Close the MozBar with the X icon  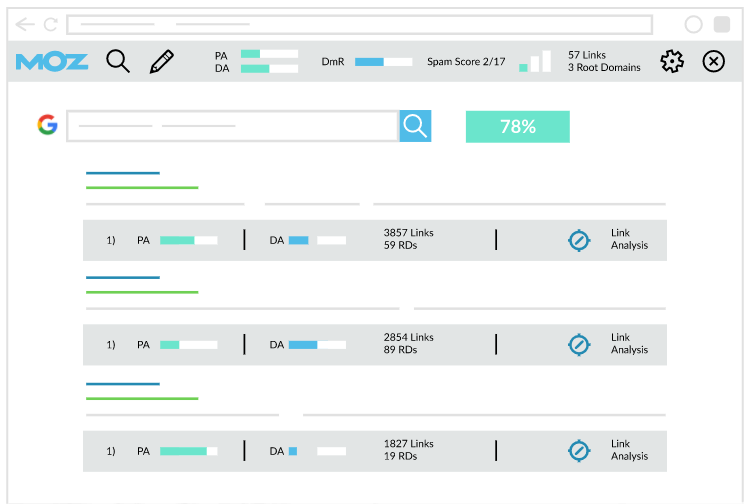coord(713,62)
